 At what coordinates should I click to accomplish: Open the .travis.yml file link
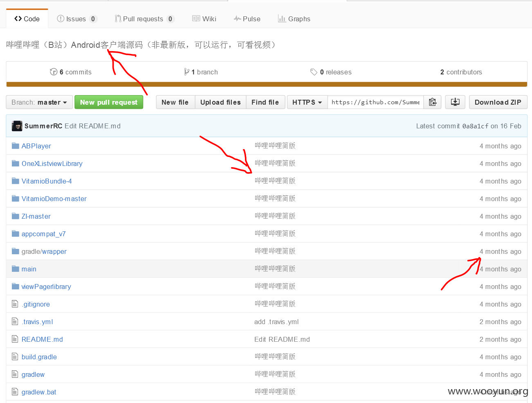(x=38, y=322)
